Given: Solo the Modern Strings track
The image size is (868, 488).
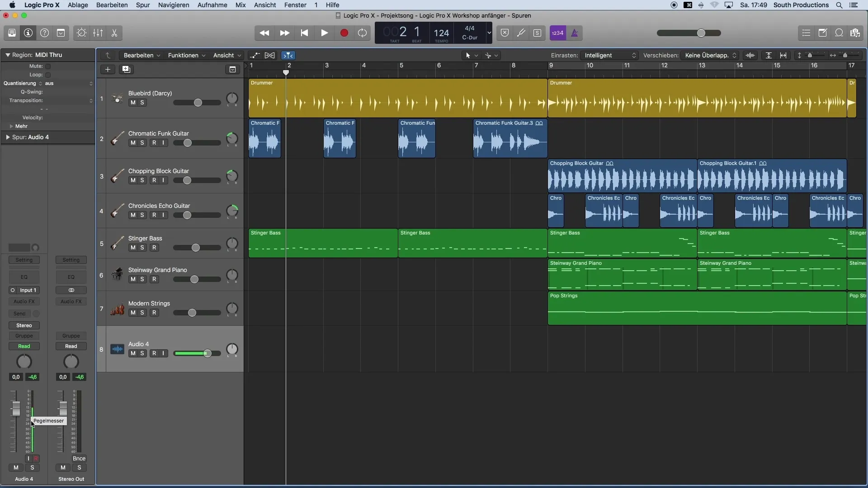Looking at the screenshot, I should point(142,313).
